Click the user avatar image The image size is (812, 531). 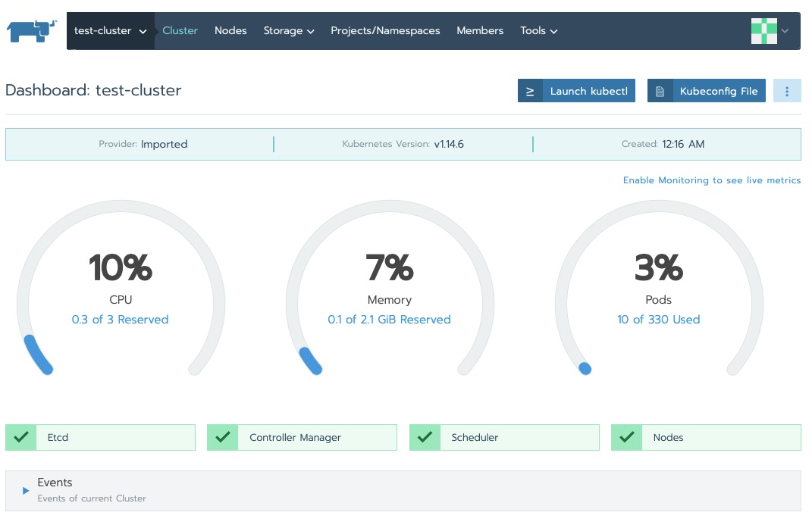click(x=763, y=31)
